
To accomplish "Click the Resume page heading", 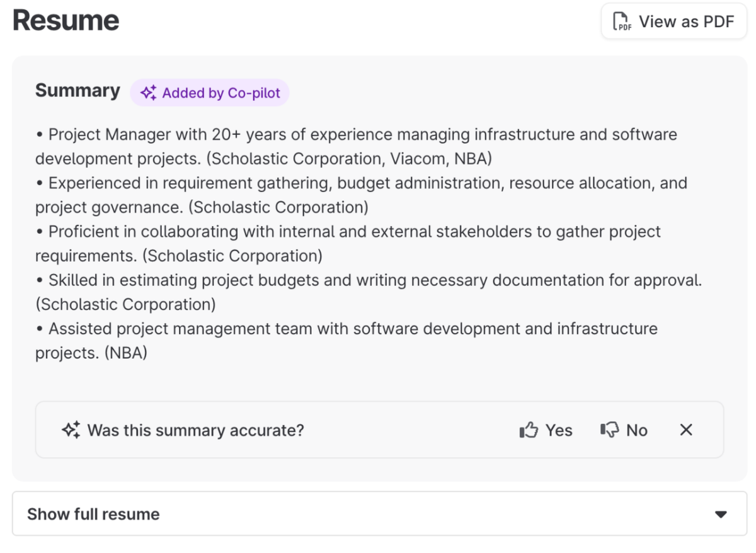I will (x=66, y=21).
